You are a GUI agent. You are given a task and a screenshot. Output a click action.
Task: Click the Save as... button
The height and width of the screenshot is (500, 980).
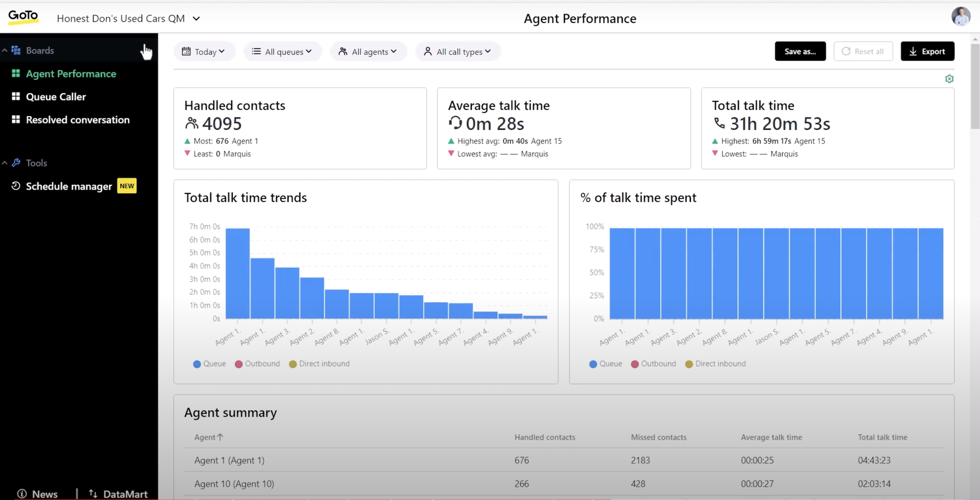(x=800, y=51)
